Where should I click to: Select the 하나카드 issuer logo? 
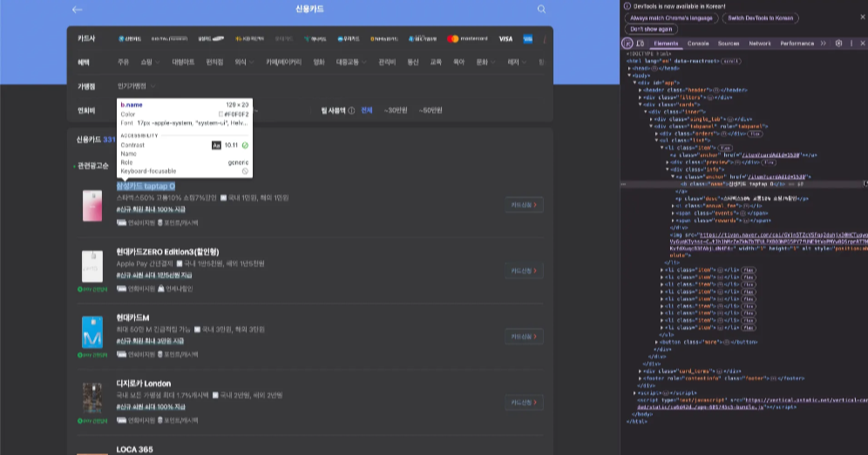click(315, 38)
